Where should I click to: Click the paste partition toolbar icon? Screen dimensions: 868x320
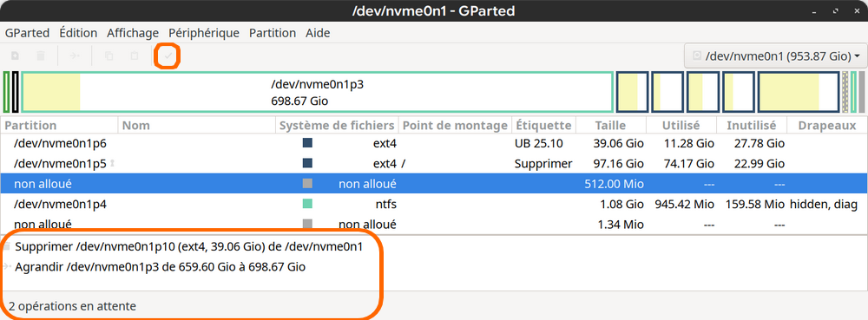pyautogui.click(x=134, y=56)
